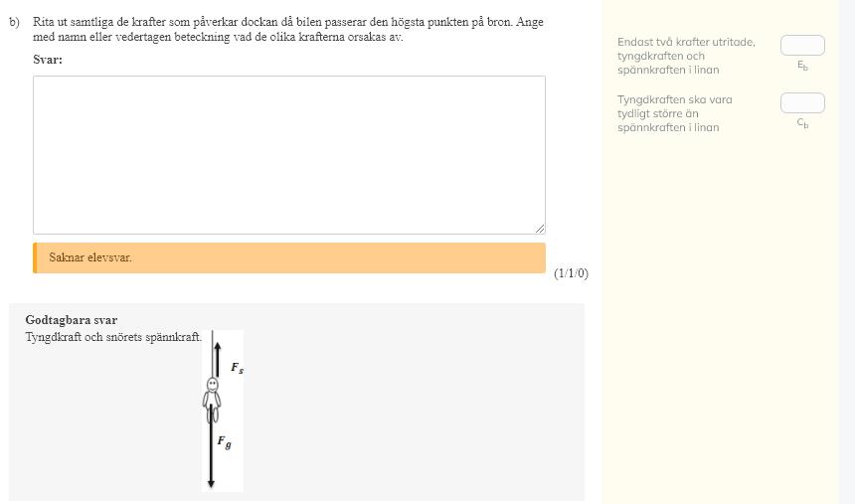This screenshot has width=855, height=504.
Task: Click the Eb label under the score box
Action: coord(802,66)
